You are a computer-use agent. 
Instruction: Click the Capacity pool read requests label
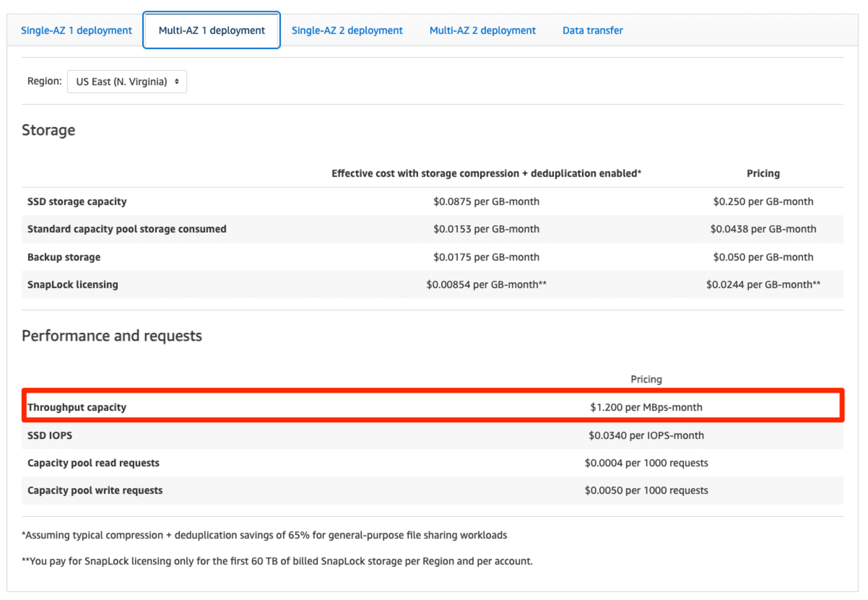point(93,462)
